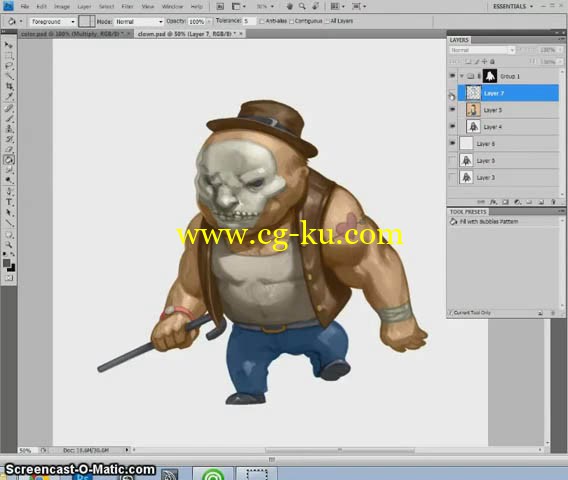
Task: Toggle visibility of Layer 7
Action: tap(452, 93)
